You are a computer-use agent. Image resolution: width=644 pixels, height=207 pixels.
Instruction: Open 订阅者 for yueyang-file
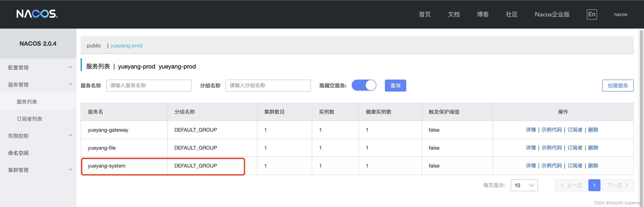(575, 148)
